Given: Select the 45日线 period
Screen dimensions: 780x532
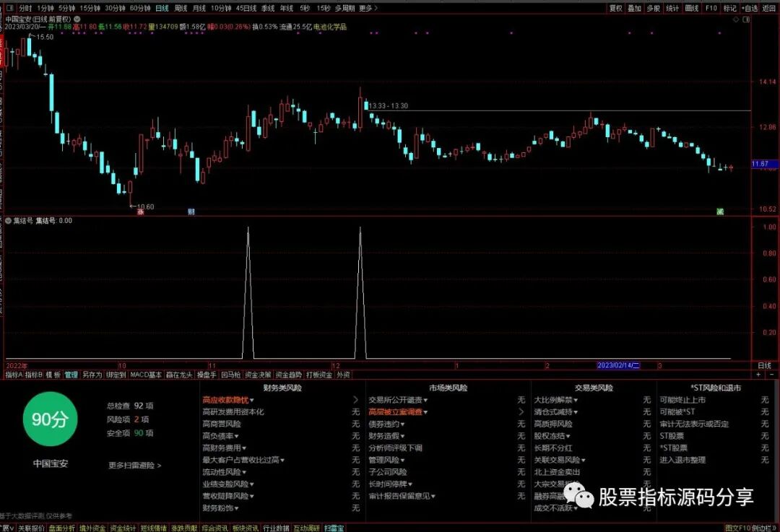Looking at the screenshot, I should click(246, 9).
